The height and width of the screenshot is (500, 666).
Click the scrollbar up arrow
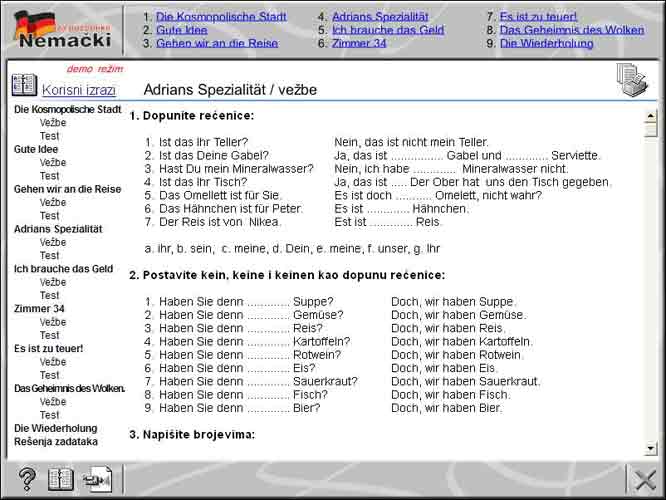pyautogui.click(x=651, y=114)
